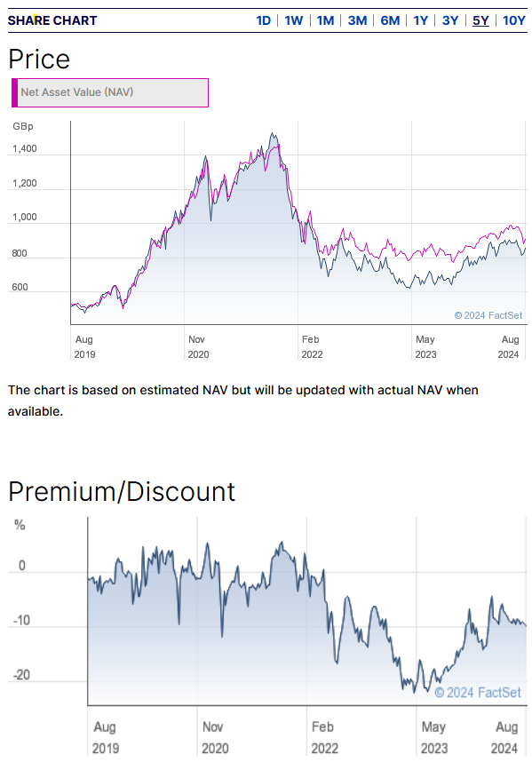Click the Premium/Discount chart title
532x770 pixels.
tap(122, 491)
